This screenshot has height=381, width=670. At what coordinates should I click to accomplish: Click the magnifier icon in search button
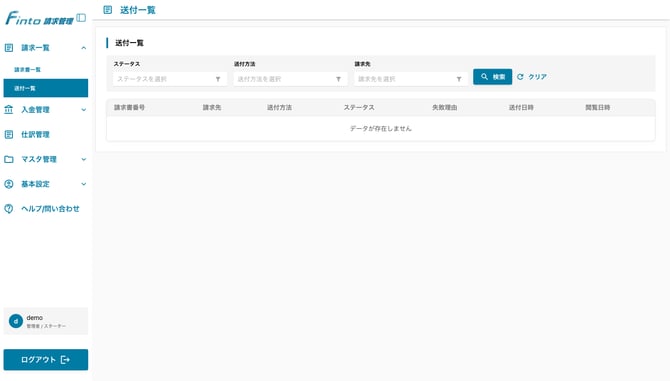click(x=484, y=77)
